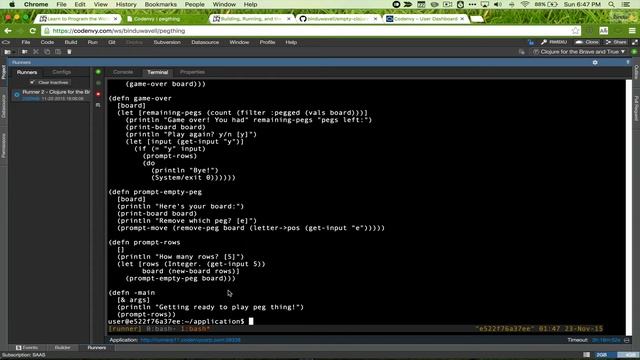640x360 pixels.
Task: Select the Terminal tab
Action: (158, 72)
